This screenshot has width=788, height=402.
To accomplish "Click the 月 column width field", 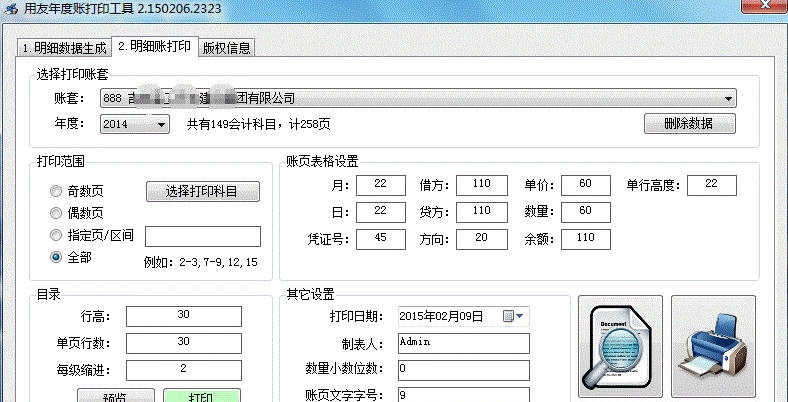I will pyautogui.click(x=380, y=185).
